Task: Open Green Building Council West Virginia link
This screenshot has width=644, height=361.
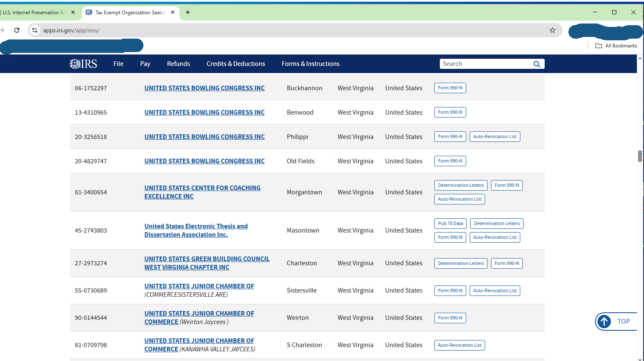Action: [207, 263]
